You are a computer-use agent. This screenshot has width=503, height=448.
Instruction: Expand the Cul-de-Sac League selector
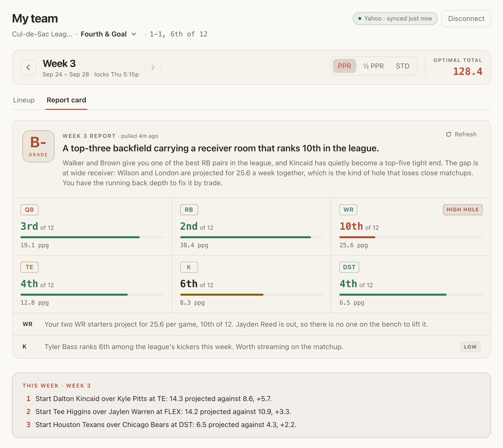(42, 34)
